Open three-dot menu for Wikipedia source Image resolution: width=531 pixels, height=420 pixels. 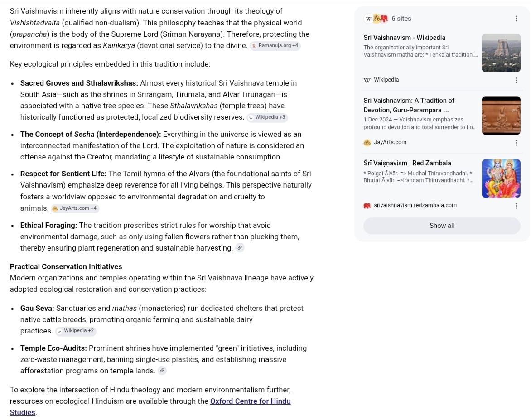(x=516, y=80)
